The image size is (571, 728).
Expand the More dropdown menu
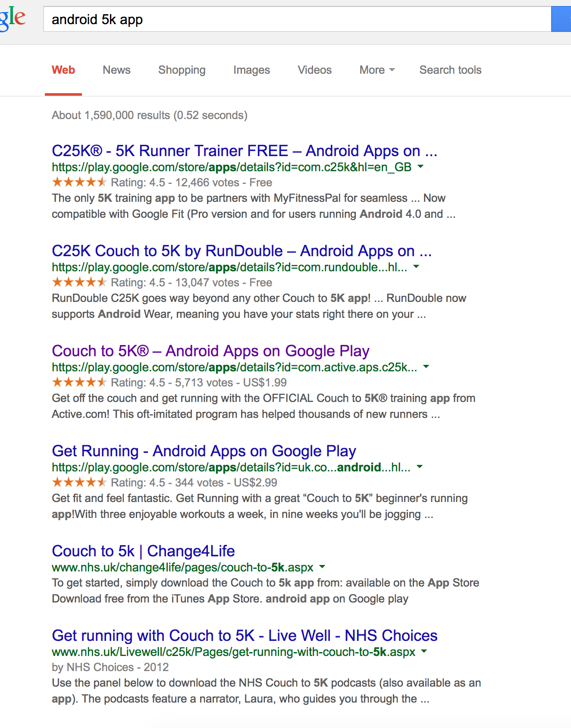[377, 70]
